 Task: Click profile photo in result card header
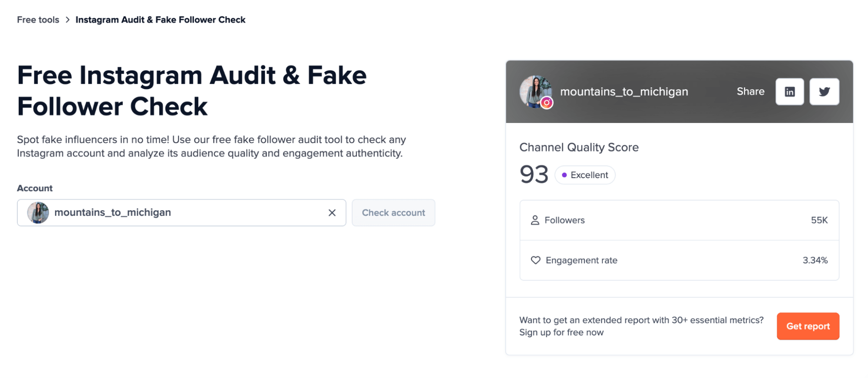(534, 90)
